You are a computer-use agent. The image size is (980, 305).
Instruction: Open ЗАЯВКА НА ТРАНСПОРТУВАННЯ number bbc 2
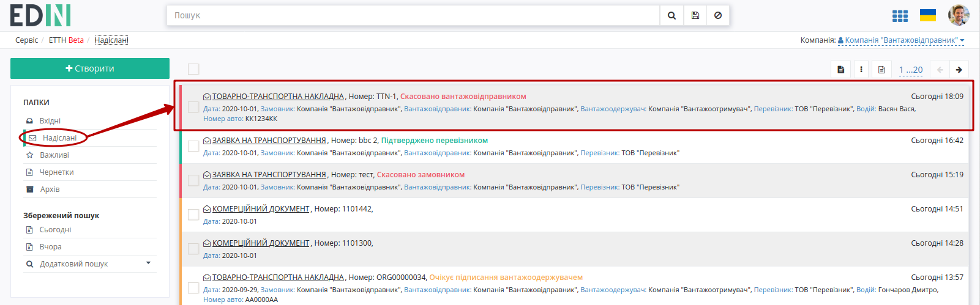pyautogui.click(x=269, y=141)
